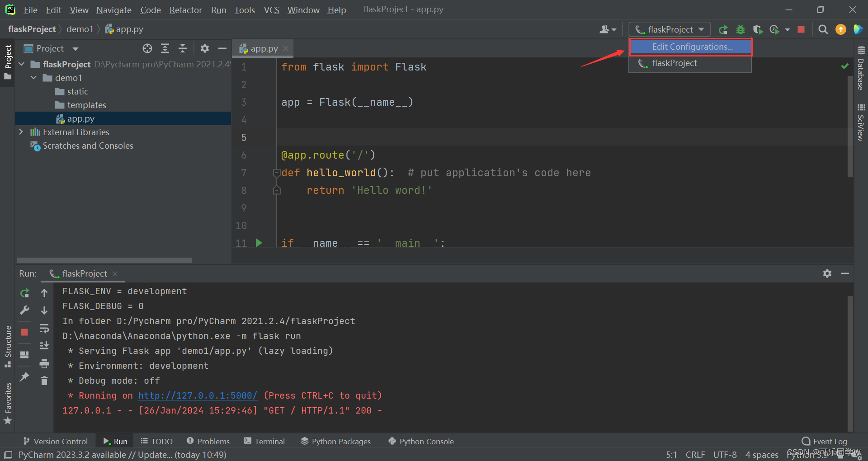Run with coverage using the shield icon
Viewport: 868px width, 461px height.
[758, 30]
